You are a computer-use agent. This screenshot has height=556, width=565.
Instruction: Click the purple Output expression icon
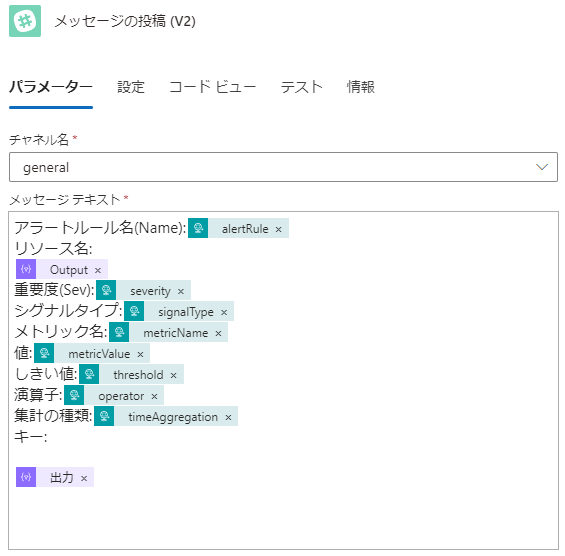point(26,269)
